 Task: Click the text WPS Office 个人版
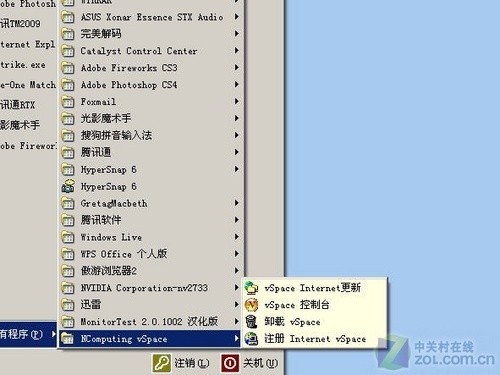tap(124, 254)
